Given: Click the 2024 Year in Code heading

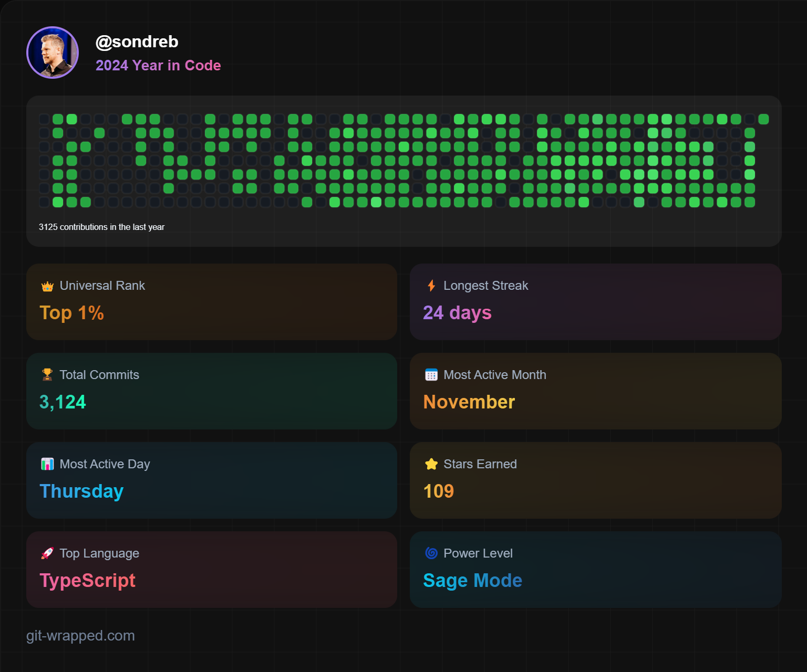Looking at the screenshot, I should pyautogui.click(x=158, y=65).
